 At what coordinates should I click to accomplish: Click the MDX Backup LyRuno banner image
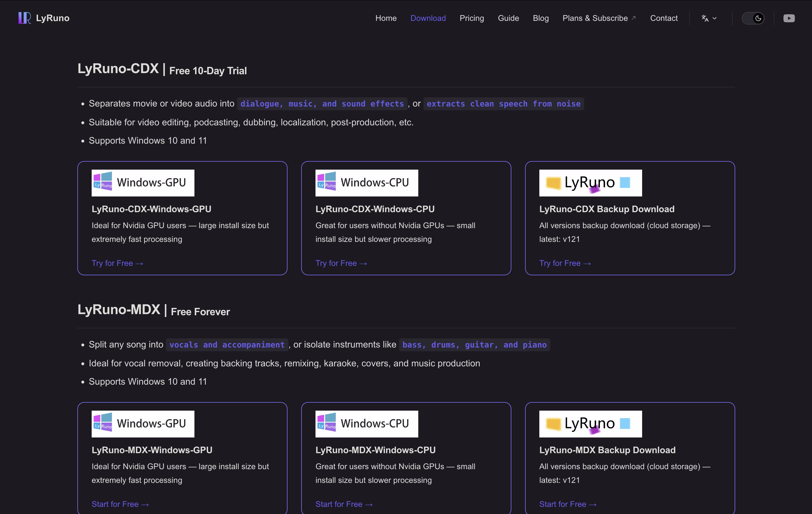point(590,423)
